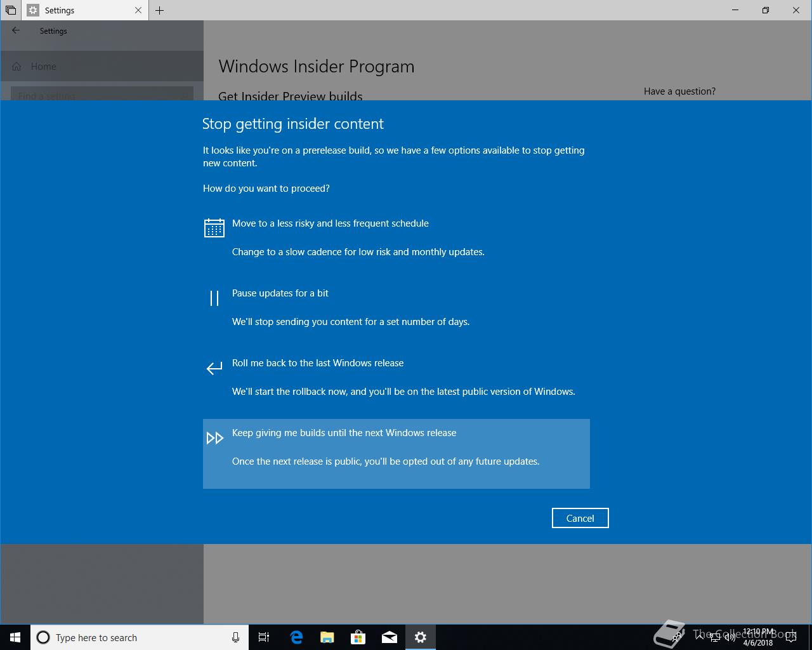The width and height of the screenshot is (812, 650).
Task: Add a new tab with the plus button
Action: coord(159,10)
